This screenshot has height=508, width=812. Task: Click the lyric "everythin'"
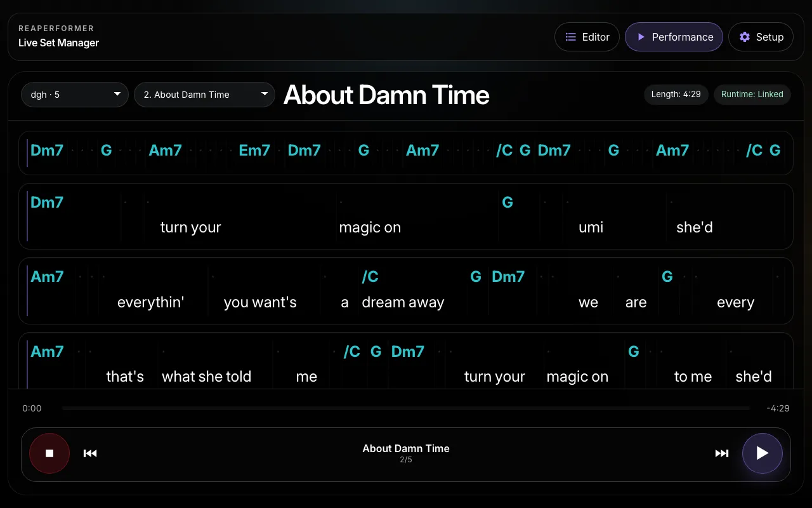point(150,302)
